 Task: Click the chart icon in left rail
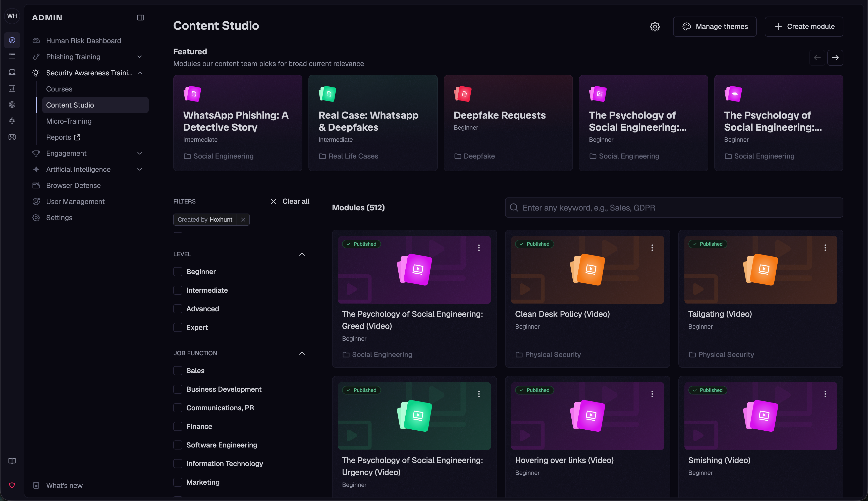click(x=12, y=88)
